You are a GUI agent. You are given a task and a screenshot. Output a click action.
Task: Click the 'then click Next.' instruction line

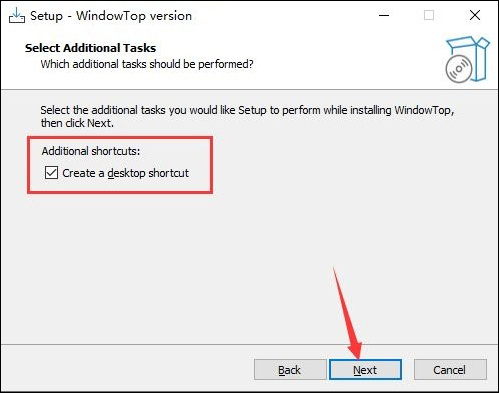77,123
